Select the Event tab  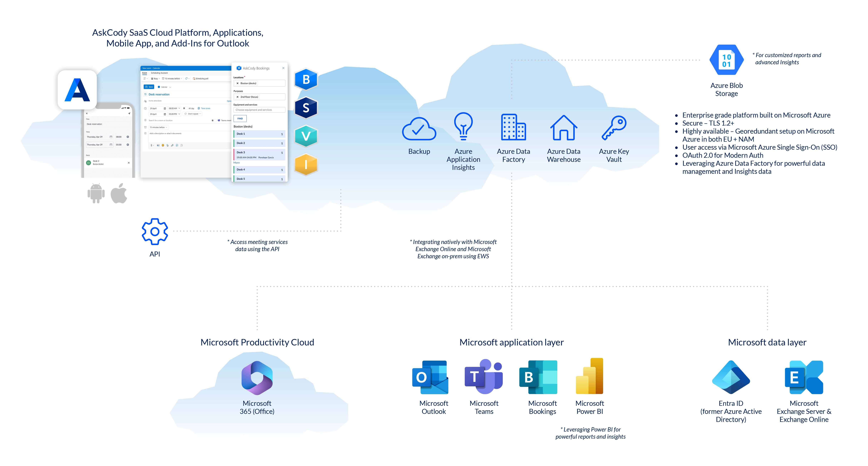[x=145, y=73]
